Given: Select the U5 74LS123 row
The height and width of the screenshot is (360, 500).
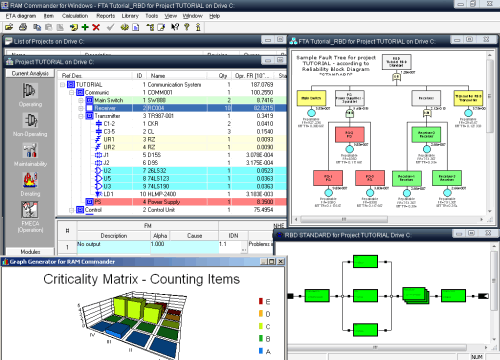Looking at the screenshot, I should pos(172,178).
